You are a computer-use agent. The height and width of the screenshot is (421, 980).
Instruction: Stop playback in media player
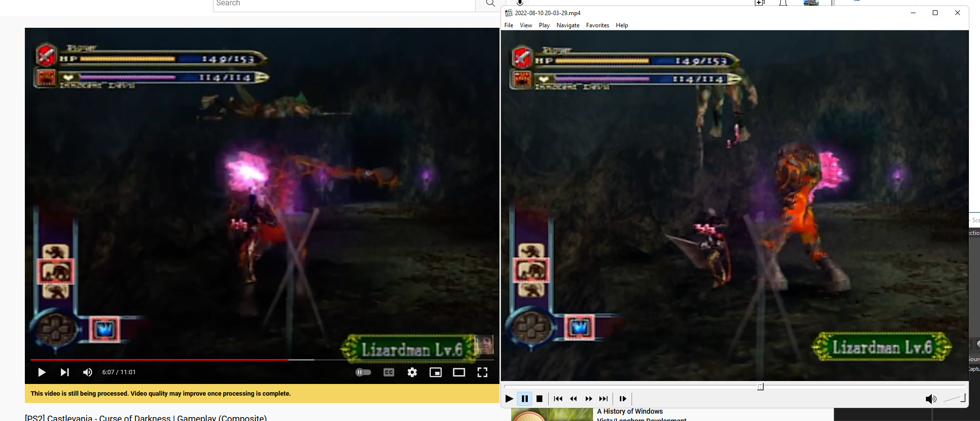click(539, 399)
